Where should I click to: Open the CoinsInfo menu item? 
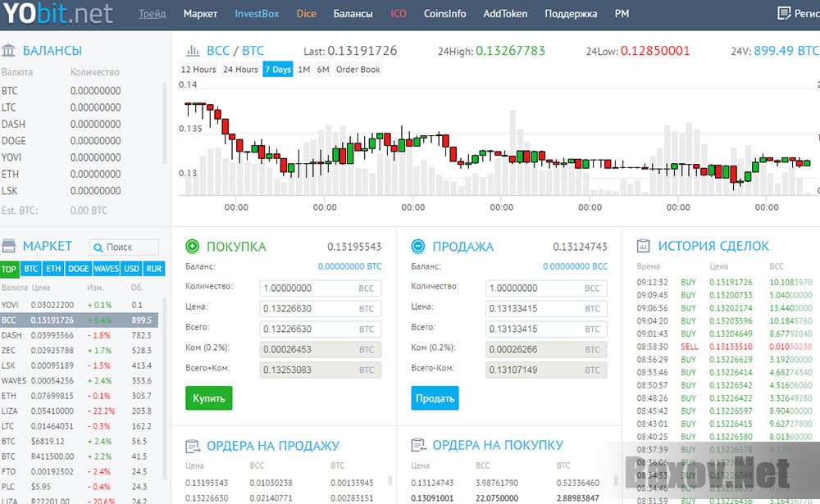[444, 14]
